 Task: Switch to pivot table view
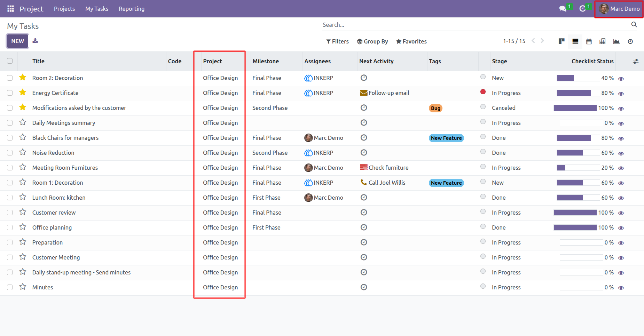tap(603, 41)
